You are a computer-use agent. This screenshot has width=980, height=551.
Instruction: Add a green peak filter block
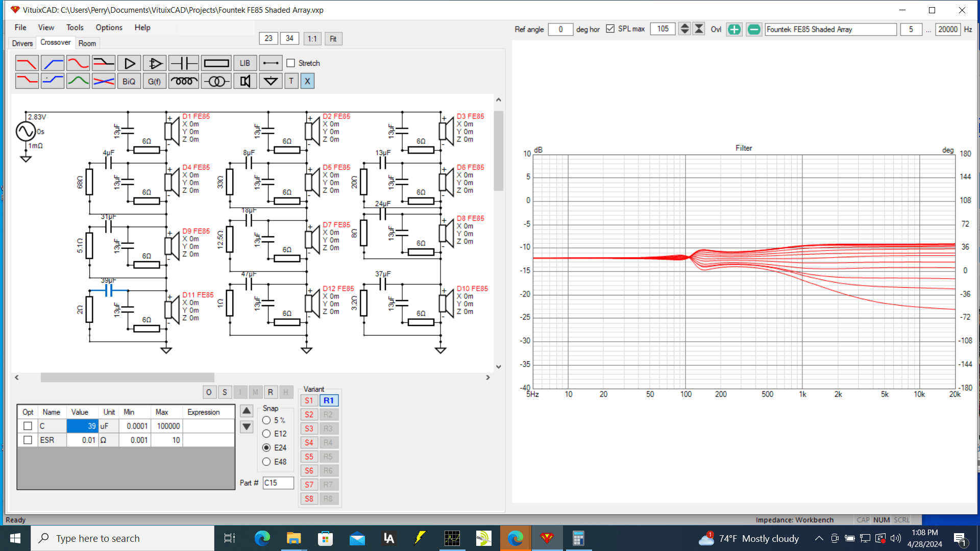78,81
